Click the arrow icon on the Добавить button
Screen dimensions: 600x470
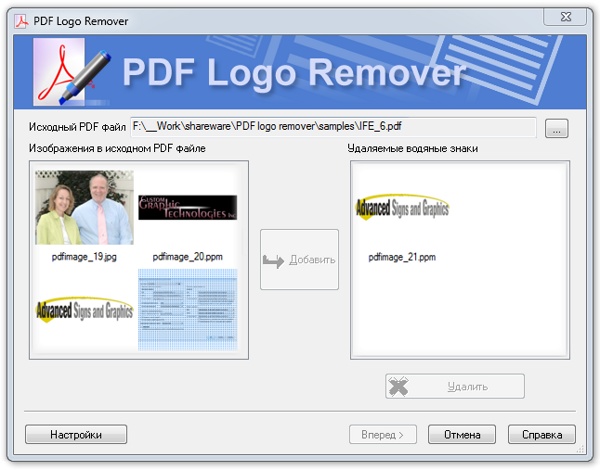[275, 260]
